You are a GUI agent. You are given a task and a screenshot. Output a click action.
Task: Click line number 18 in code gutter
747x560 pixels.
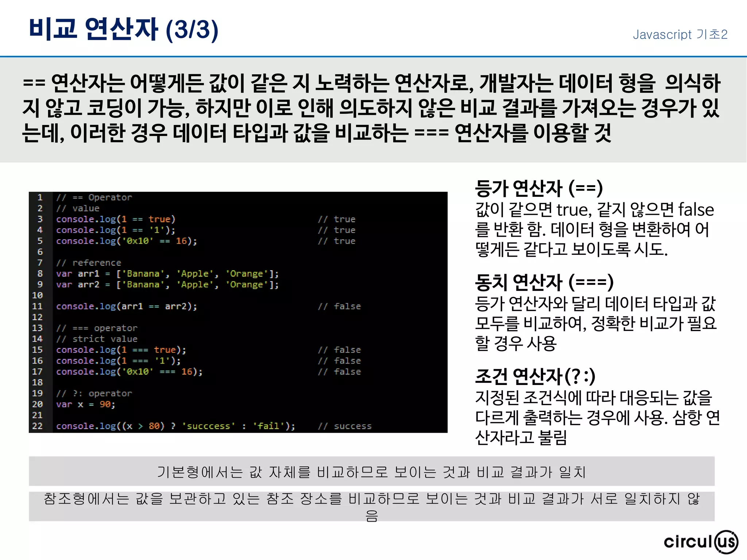38,382
